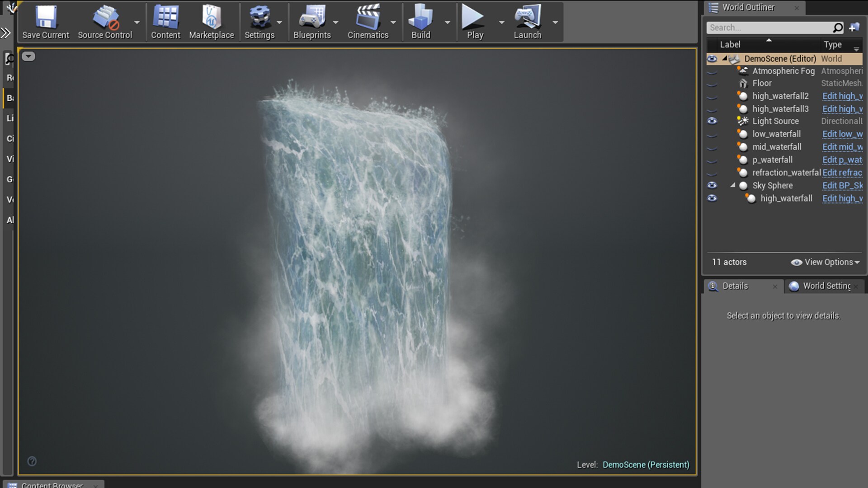Click the Edit BP_Sk link
Screen dimensions: 868x488
coord(842,185)
